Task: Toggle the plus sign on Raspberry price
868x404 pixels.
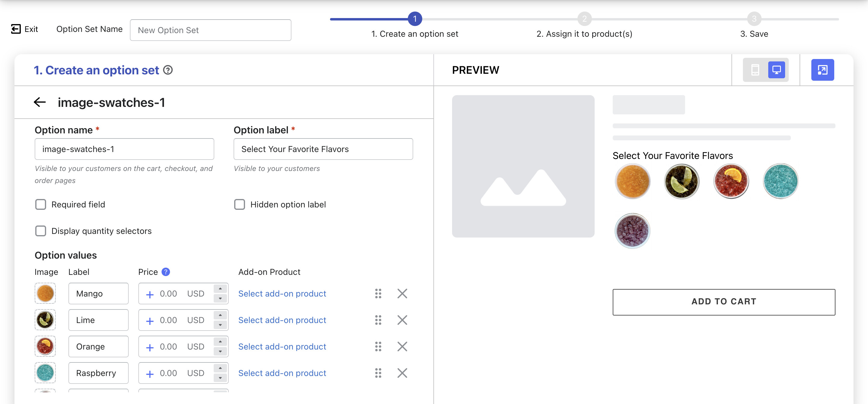Action: tap(149, 373)
